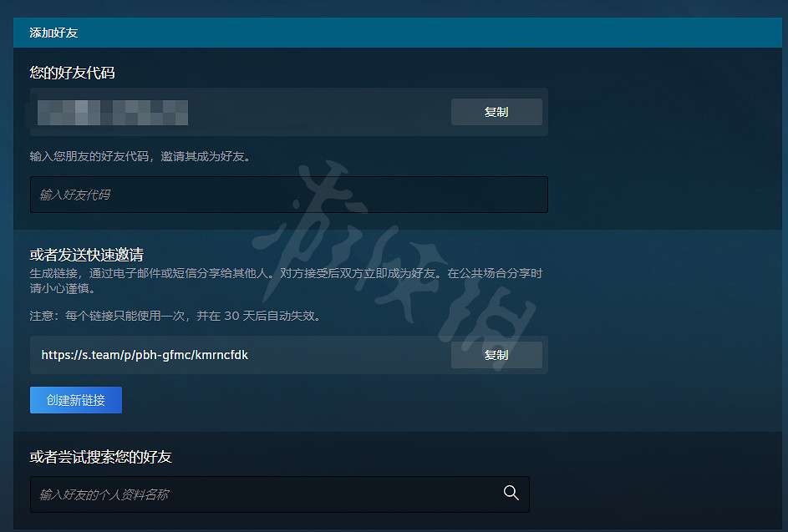Click the 您的好友代码 heading
Screen dimensions: 788x532
72,73
